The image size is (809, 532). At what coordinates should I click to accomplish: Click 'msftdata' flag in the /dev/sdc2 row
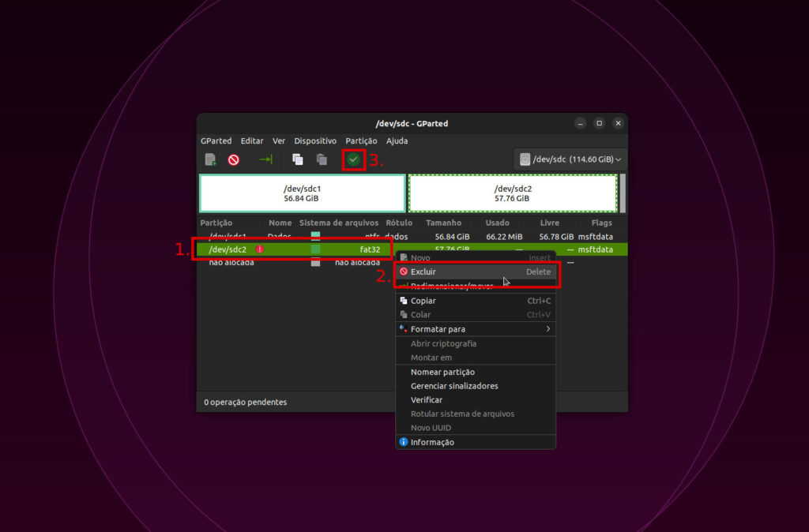(596, 249)
